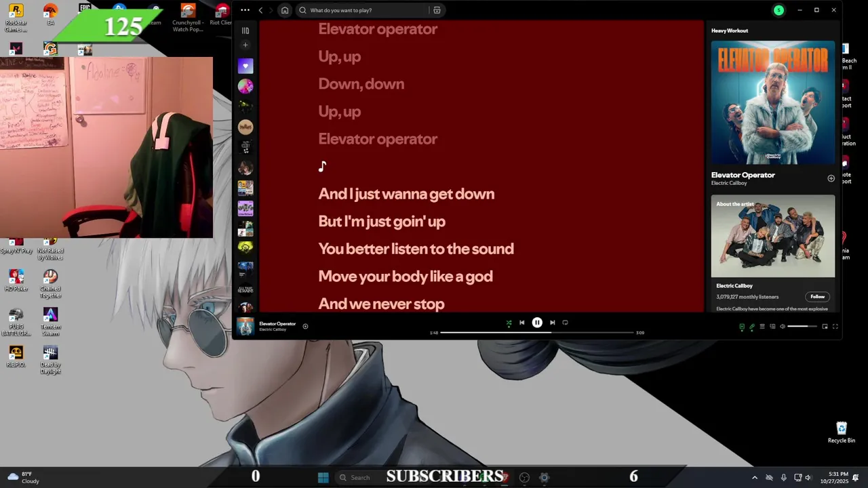Pause the playing song in Spotify
The height and width of the screenshot is (488, 868).
coord(537,323)
